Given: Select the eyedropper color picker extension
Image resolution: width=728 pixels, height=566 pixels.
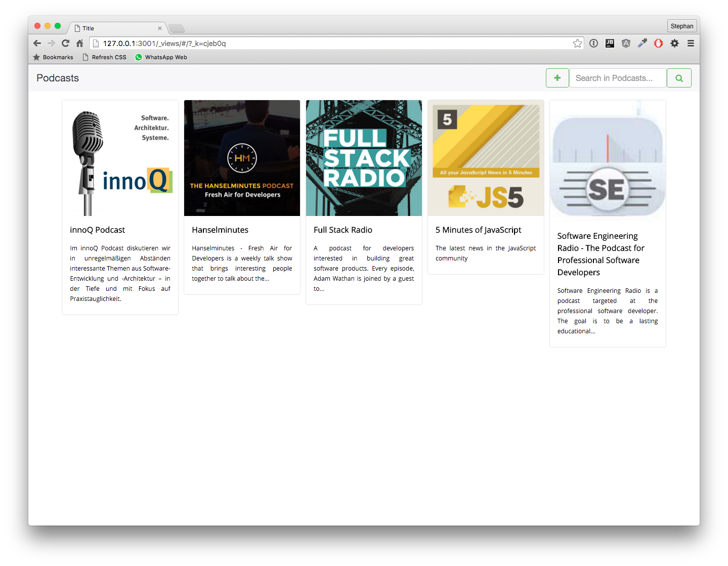Looking at the screenshot, I should tap(642, 43).
